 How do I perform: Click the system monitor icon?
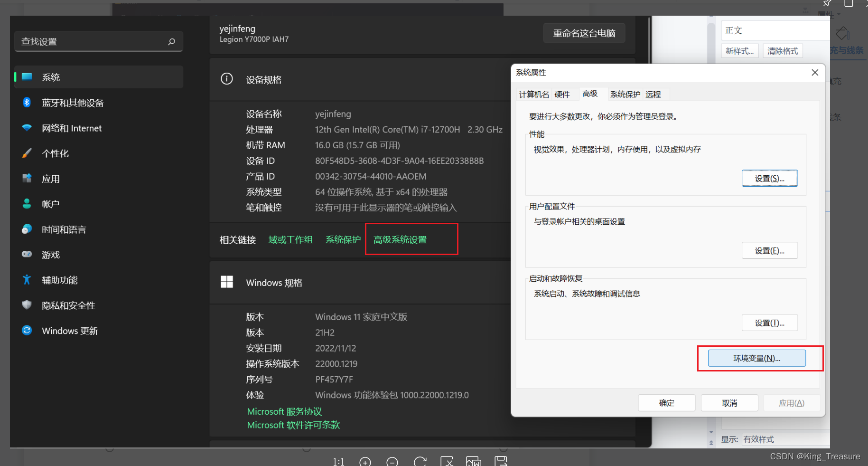27,77
